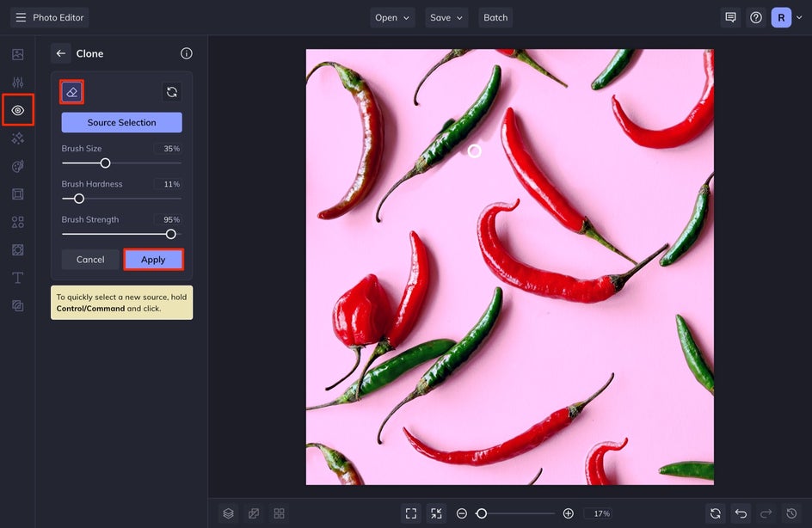
Task: Click the Brush Hardness slider handle
Action: coord(79,199)
